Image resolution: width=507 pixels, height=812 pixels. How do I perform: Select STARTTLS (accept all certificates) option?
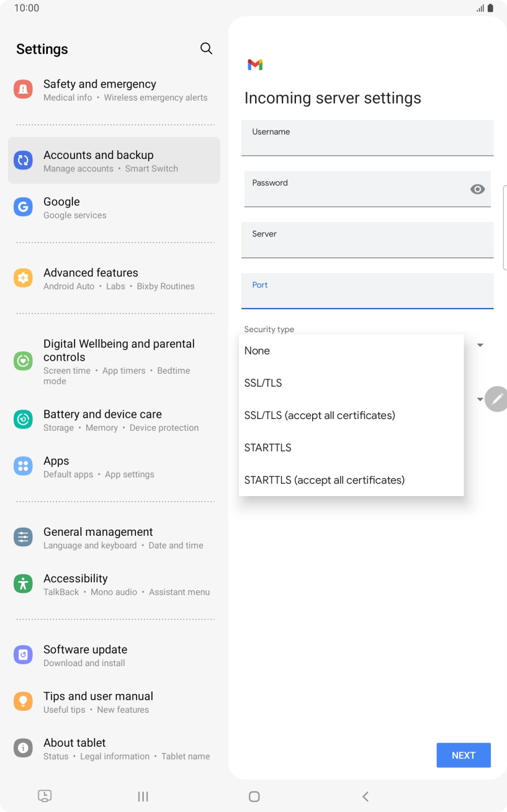tap(325, 480)
